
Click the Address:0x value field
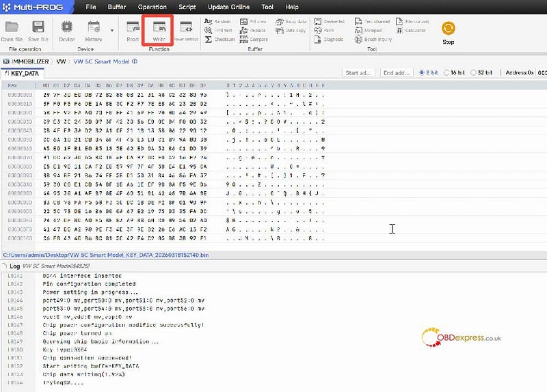[x=542, y=73]
